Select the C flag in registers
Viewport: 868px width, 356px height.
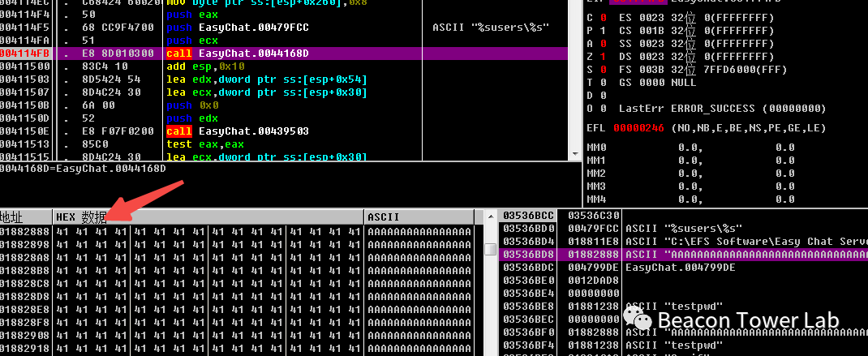(599, 18)
